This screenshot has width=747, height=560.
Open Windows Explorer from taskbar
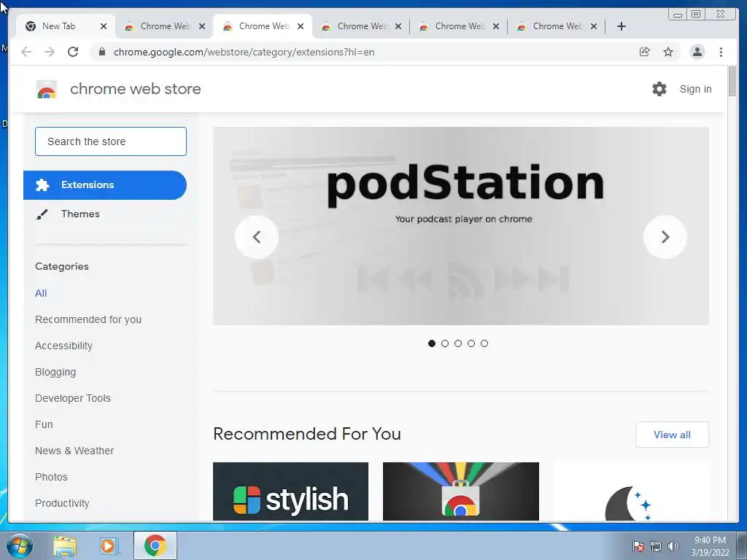[x=65, y=546]
